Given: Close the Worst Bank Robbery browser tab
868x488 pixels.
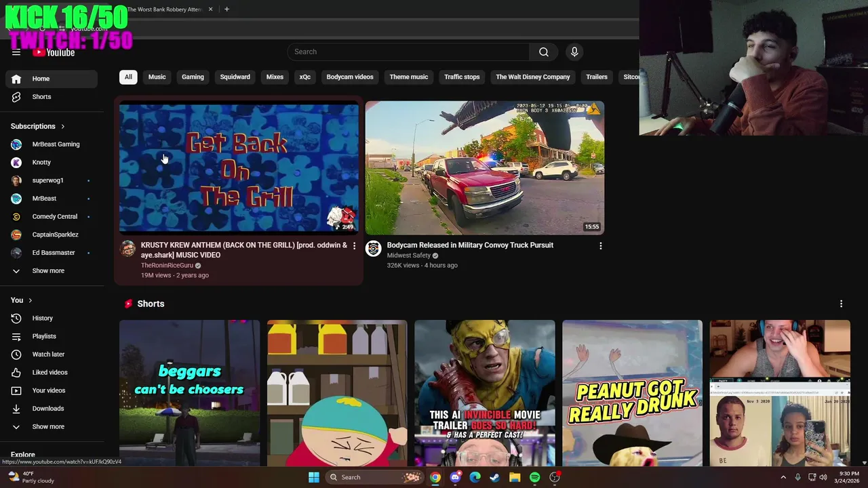Looking at the screenshot, I should (210, 9).
